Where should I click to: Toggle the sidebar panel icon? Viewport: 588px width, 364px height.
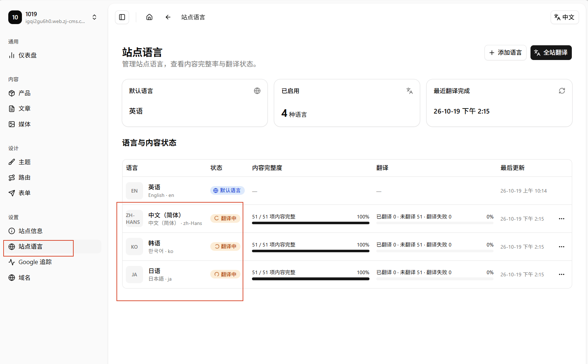pos(122,17)
